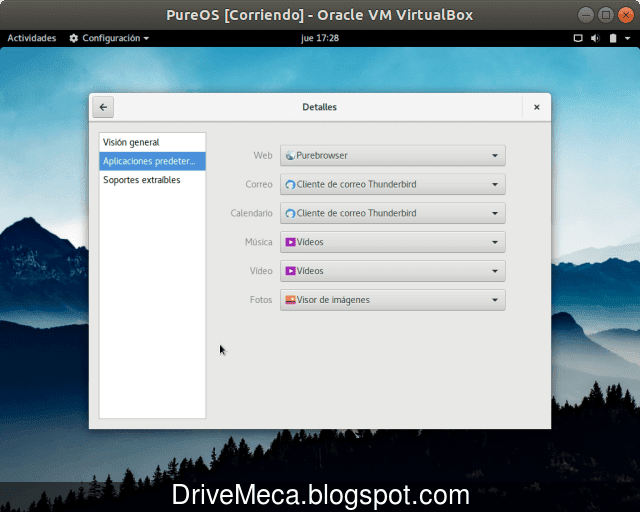Click the Correo label

click(x=259, y=184)
